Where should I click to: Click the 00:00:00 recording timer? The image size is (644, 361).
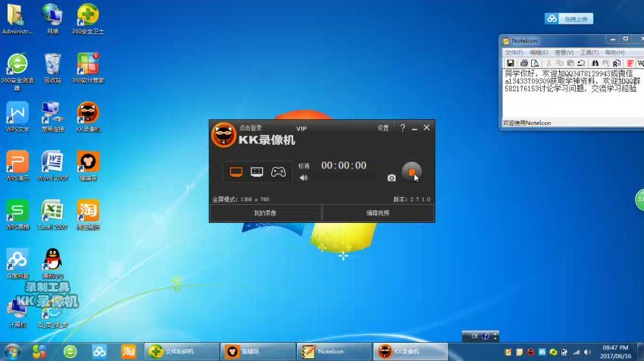coord(344,165)
